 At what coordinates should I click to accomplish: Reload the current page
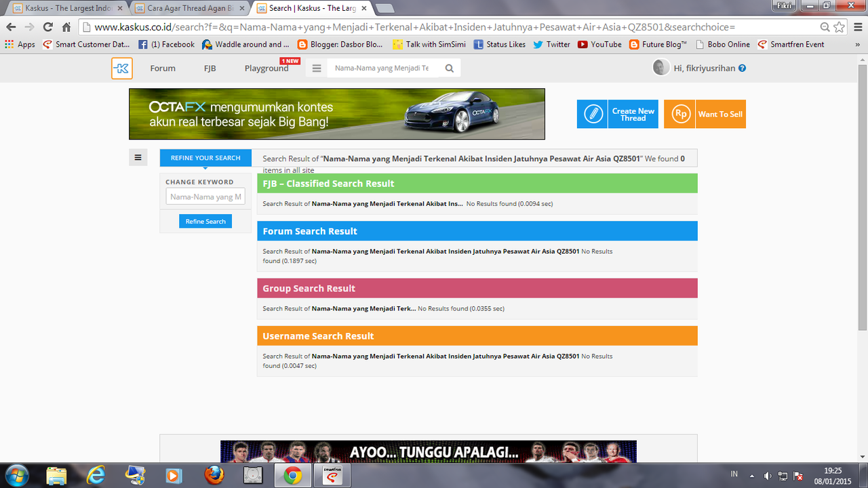pyautogui.click(x=47, y=27)
